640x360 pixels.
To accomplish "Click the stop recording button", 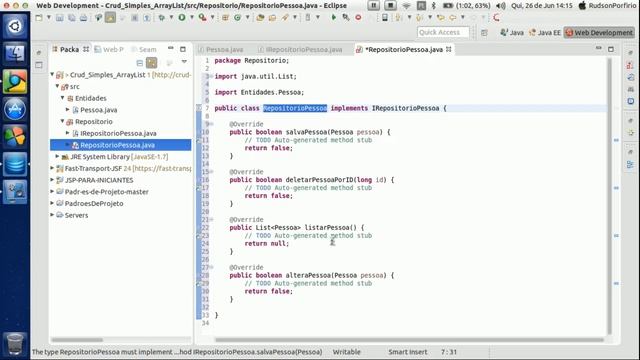I will [390, 5].
